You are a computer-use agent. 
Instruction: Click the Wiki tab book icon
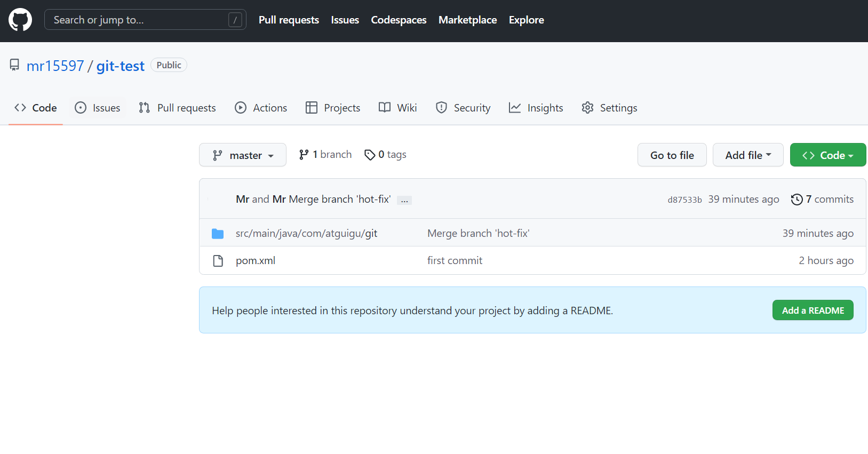coord(385,108)
